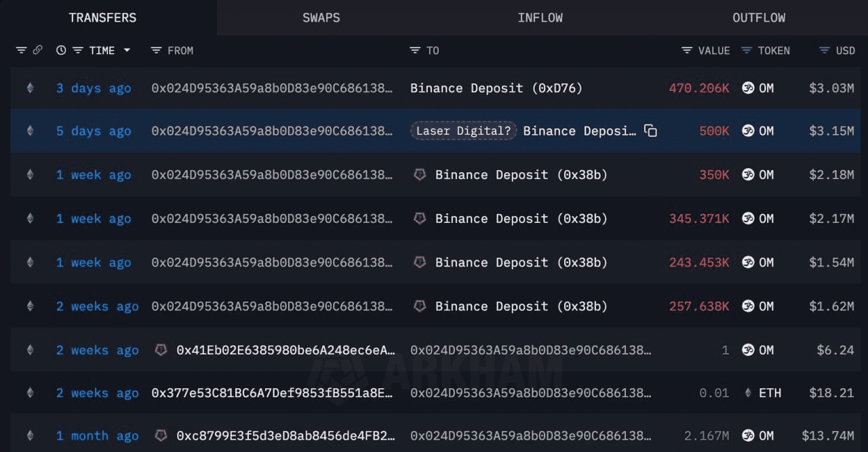Open the chain filter icon in header

pyautogui.click(x=21, y=50)
